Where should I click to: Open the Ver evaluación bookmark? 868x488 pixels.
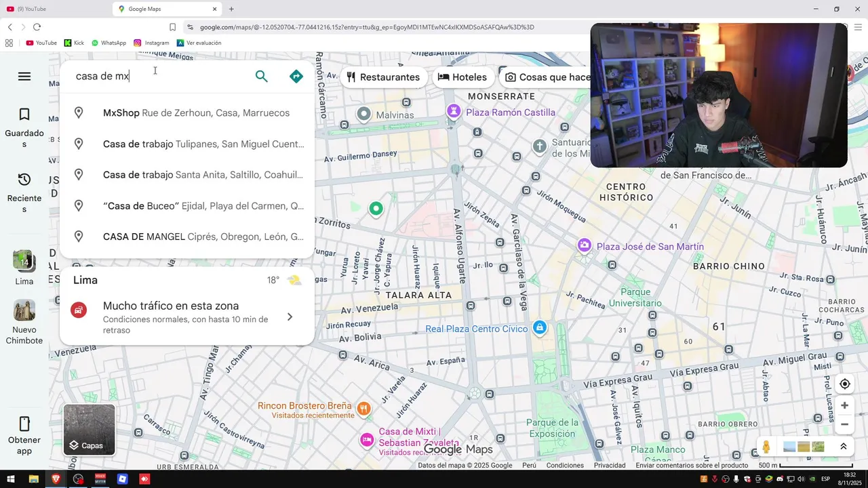point(199,43)
